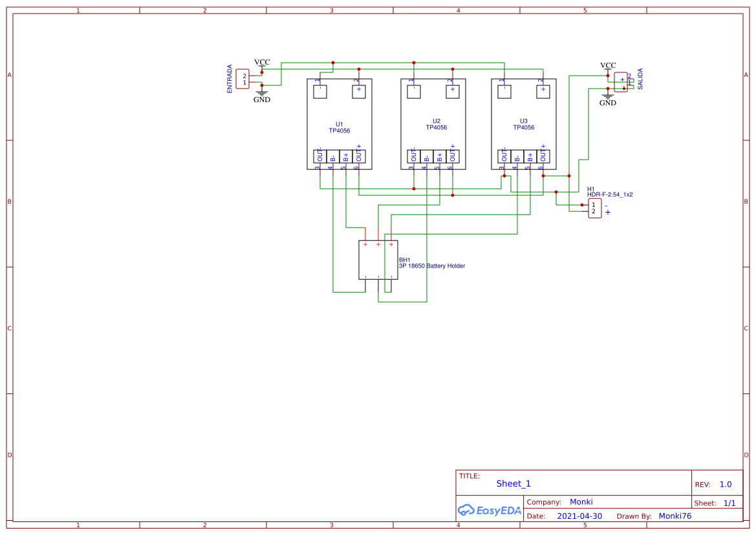This screenshot has width=756, height=535.
Task: Click the REV 1.0 revision field
Action: pyautogui.click(x=724, y=483)
